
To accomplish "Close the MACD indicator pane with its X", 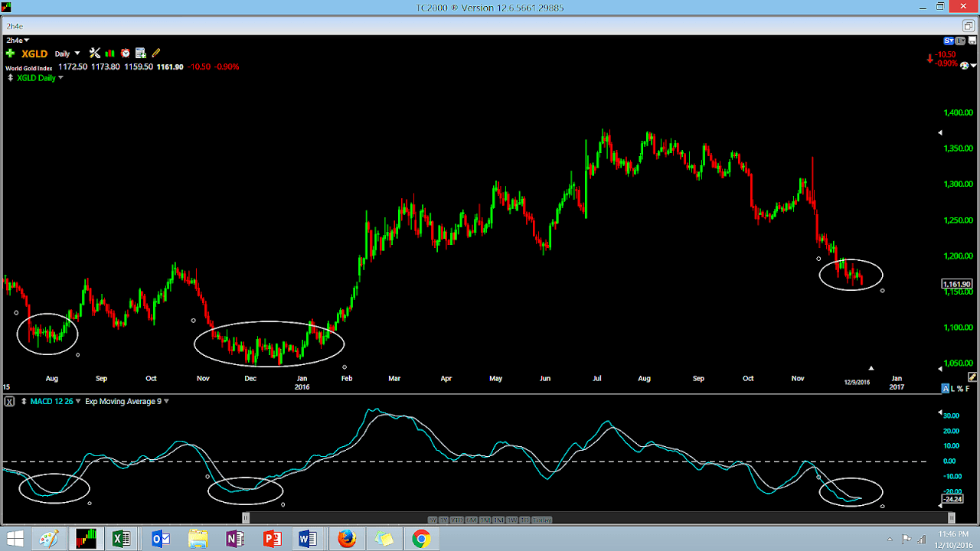I will pyautogui.click(x=8, y=401).
